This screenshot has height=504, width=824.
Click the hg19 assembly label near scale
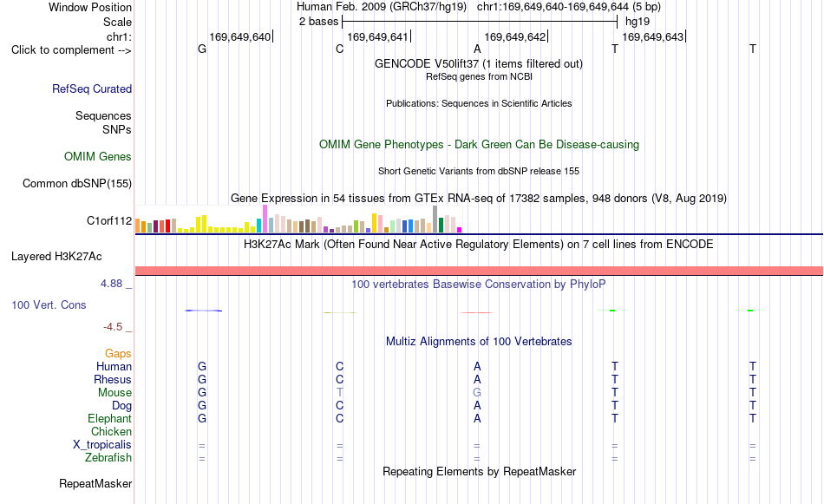(x=638, y=22)
